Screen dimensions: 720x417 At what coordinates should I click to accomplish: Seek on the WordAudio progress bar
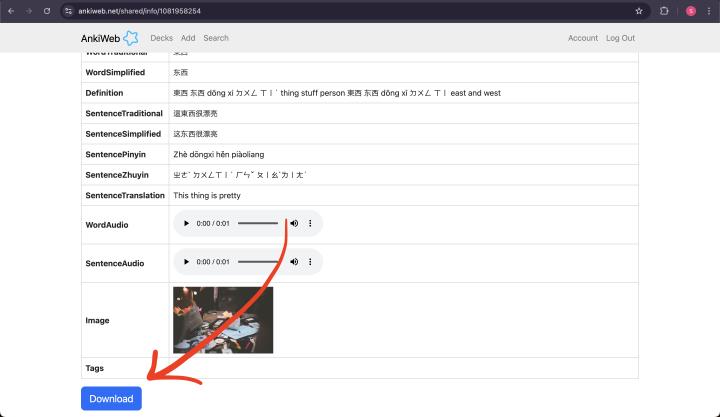(258, 223)
